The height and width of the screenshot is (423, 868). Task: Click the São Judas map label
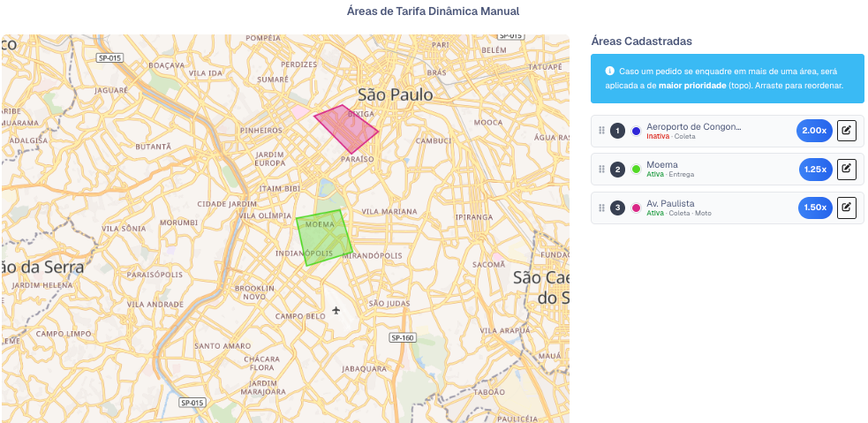tap(389, 304)
